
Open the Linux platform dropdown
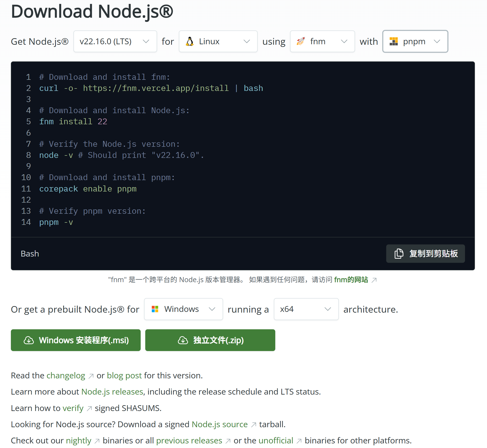(218, 41)
